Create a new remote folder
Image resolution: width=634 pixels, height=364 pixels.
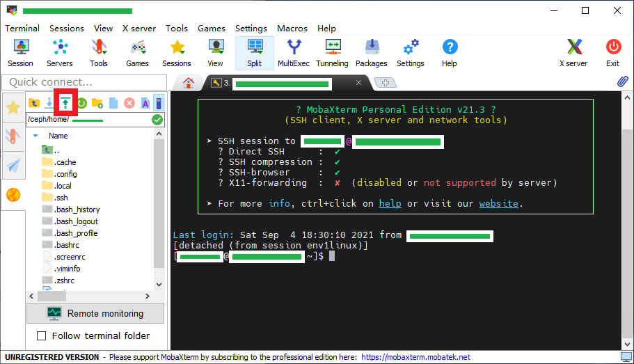[97, 103]
